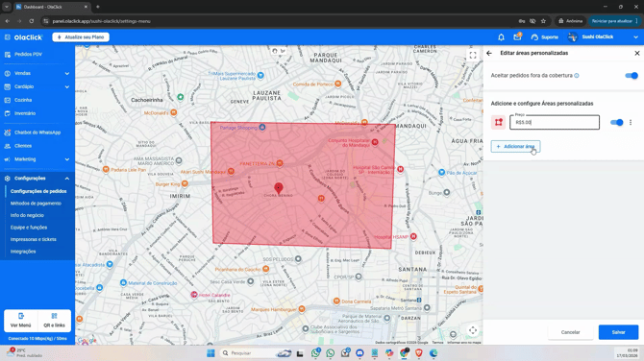The image size is (644, 361).
Task: Collapse the Configurações menu
Action: (x=37, y=179)
